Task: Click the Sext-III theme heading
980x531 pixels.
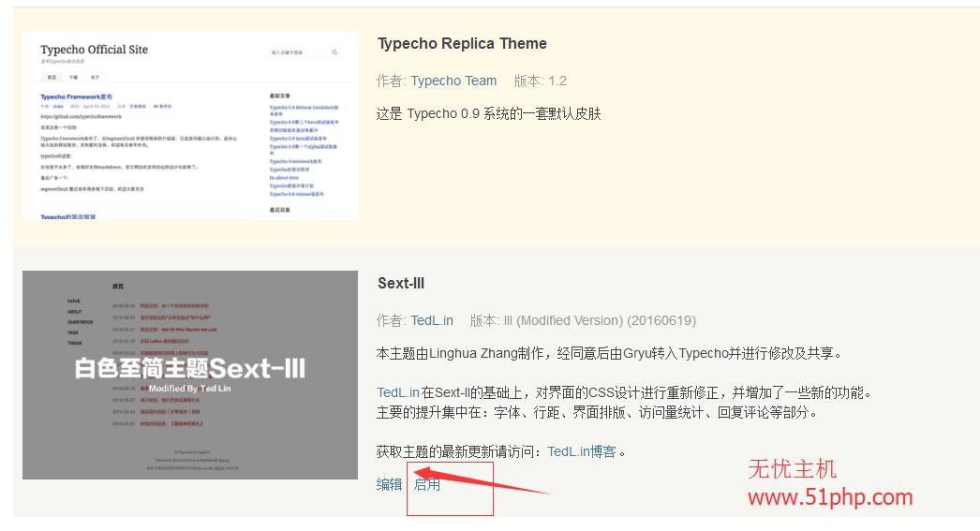Action: pyautogui.click(x=401, y=283)
